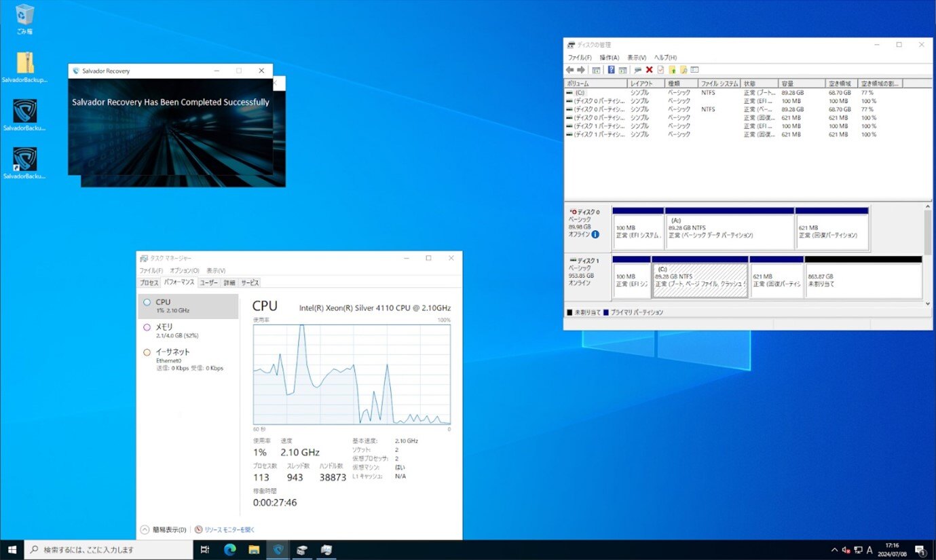
Task: Open Task Manager File menu
Action: coord(151,270)
